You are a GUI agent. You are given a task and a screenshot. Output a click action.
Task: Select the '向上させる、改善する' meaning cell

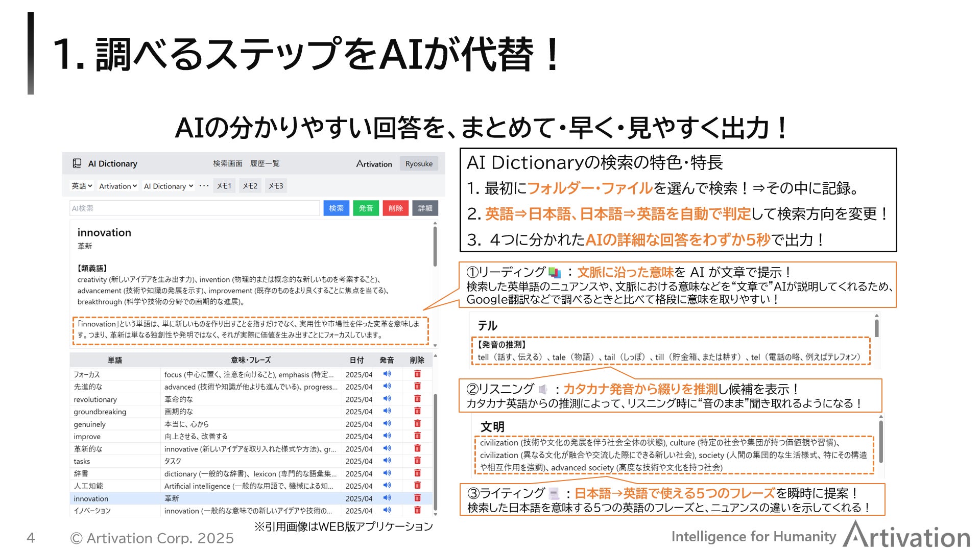coord(251,436)
